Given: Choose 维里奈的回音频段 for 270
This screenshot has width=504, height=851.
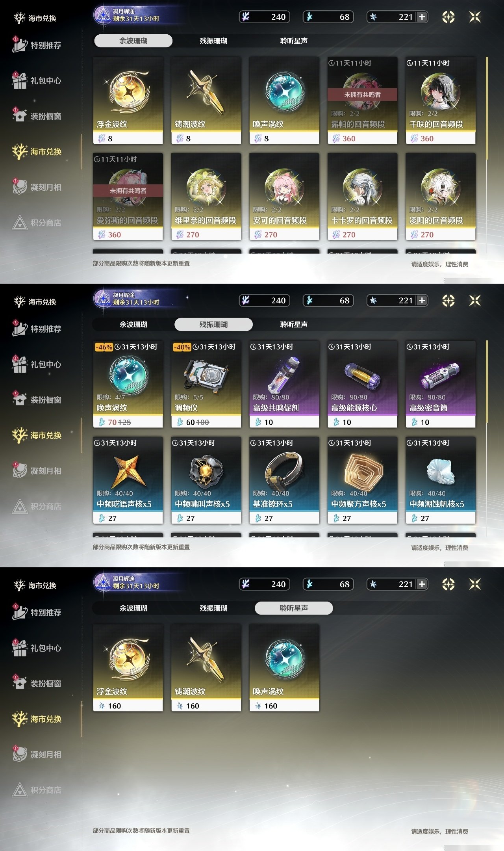Looking at the screenshot, I should 206,197.
